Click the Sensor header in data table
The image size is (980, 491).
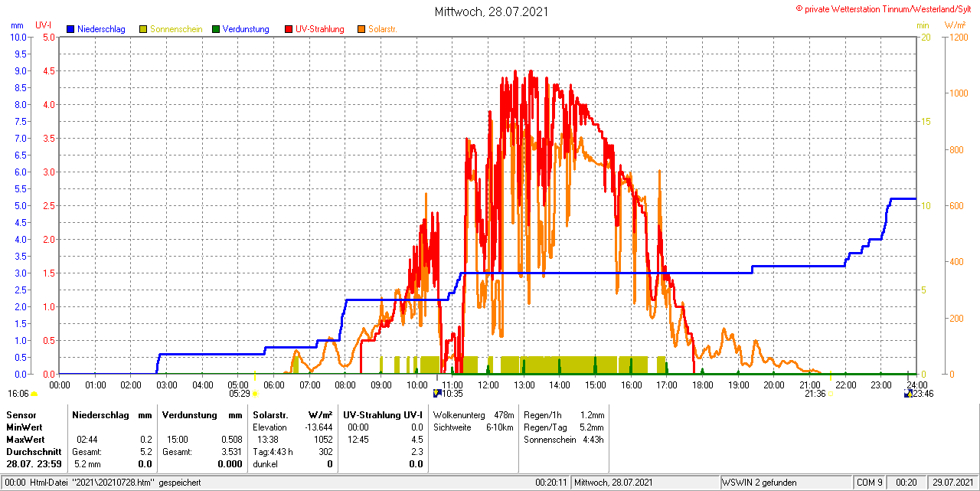point(21,414)
